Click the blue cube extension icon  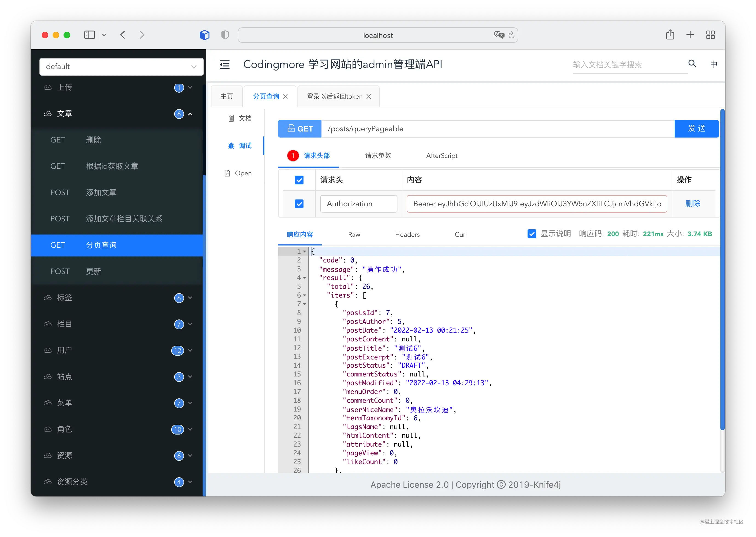(x=205, y=35)
